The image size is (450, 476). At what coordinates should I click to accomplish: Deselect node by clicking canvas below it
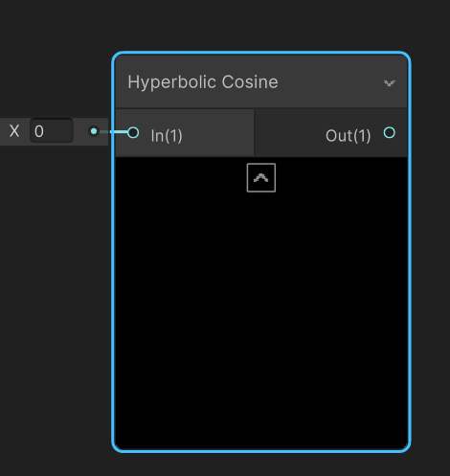pos(261,465)
